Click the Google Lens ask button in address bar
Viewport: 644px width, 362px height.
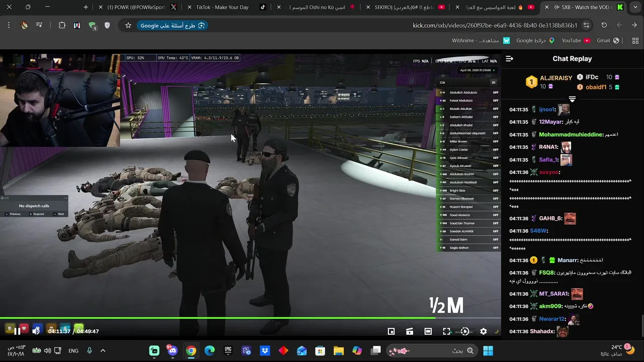(x=173, y=25)
